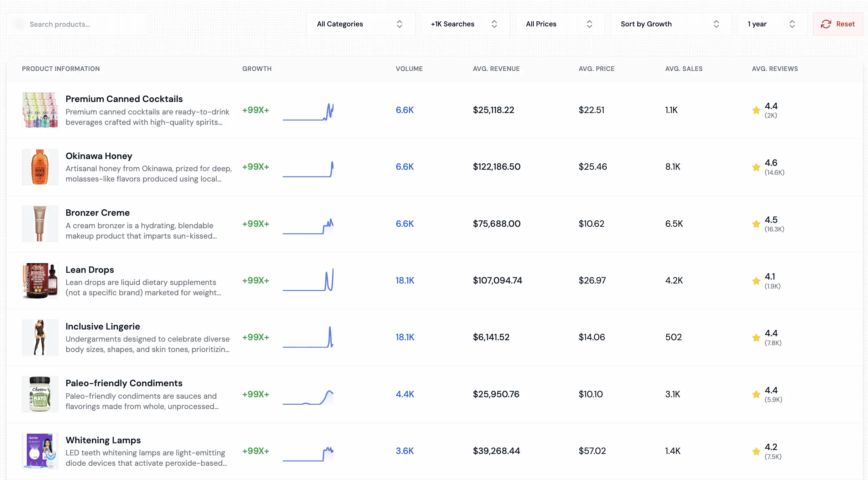The image size is (868, 480).
Task: Click the Reset button
Action: point(837,24)
